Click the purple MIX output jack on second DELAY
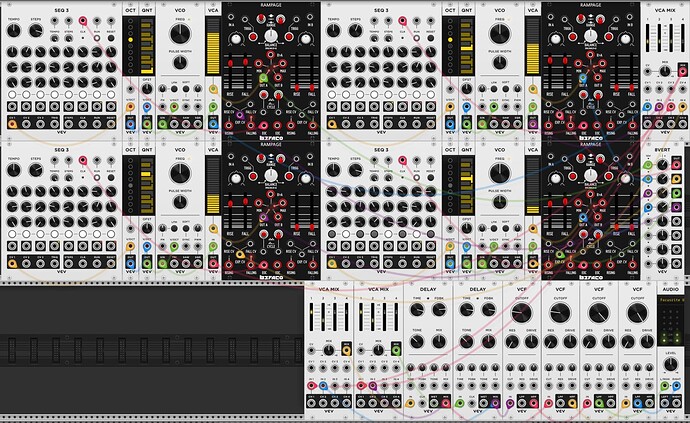The height and width of the screenshot is (423, 690). click(495, 402)
